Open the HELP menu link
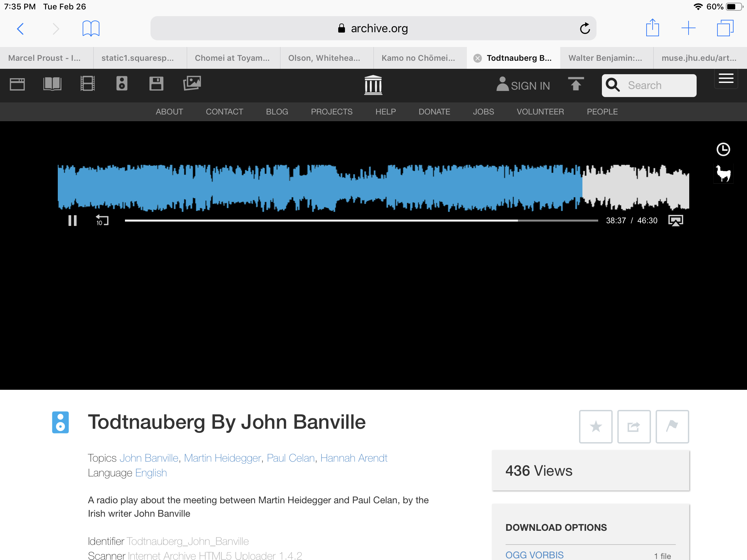This screenshot has width=747, height=560. point(385,112)
